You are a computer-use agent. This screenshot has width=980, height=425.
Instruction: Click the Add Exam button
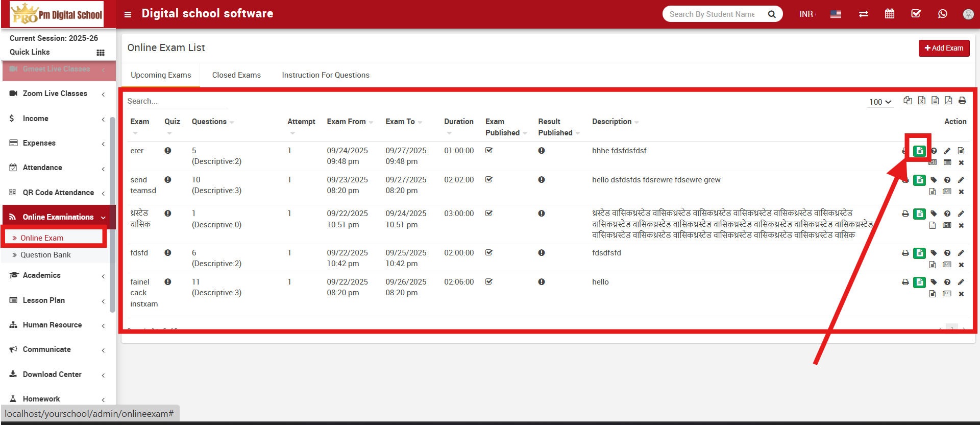click(x=944, y=48)
